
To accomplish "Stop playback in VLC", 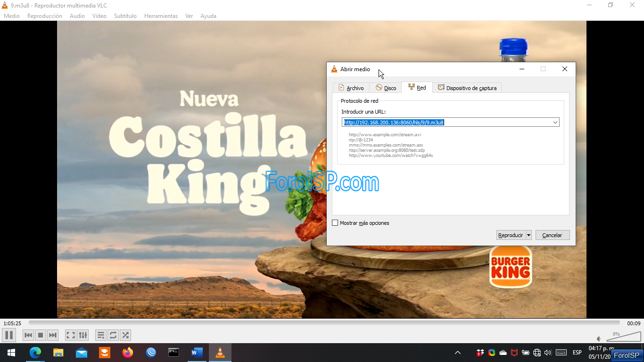I will (x=40, y=335).
